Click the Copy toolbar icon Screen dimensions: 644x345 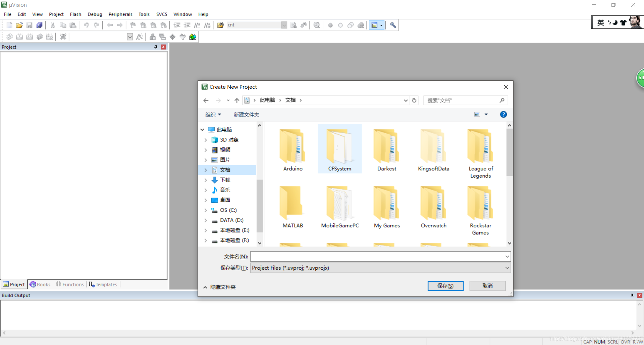63,25
